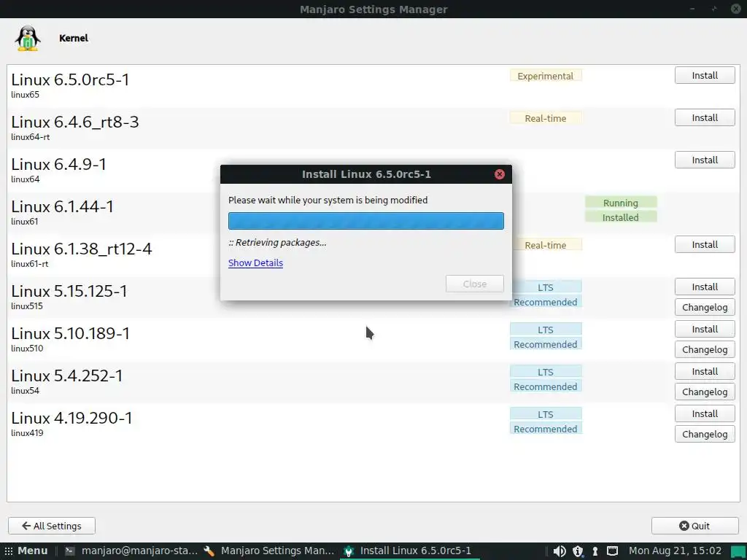
Task: Click the date and time clock
Action: coord(675,551)
